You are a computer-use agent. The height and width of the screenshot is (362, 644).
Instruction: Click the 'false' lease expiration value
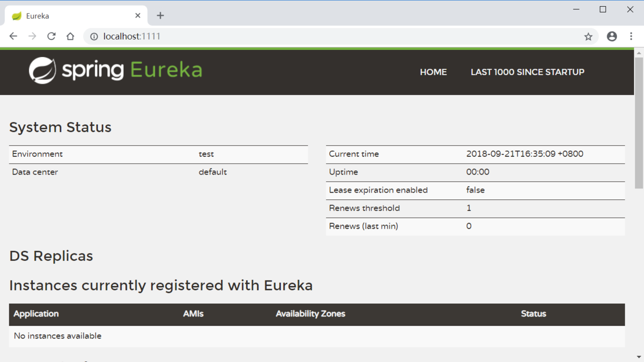click(475, 190)
